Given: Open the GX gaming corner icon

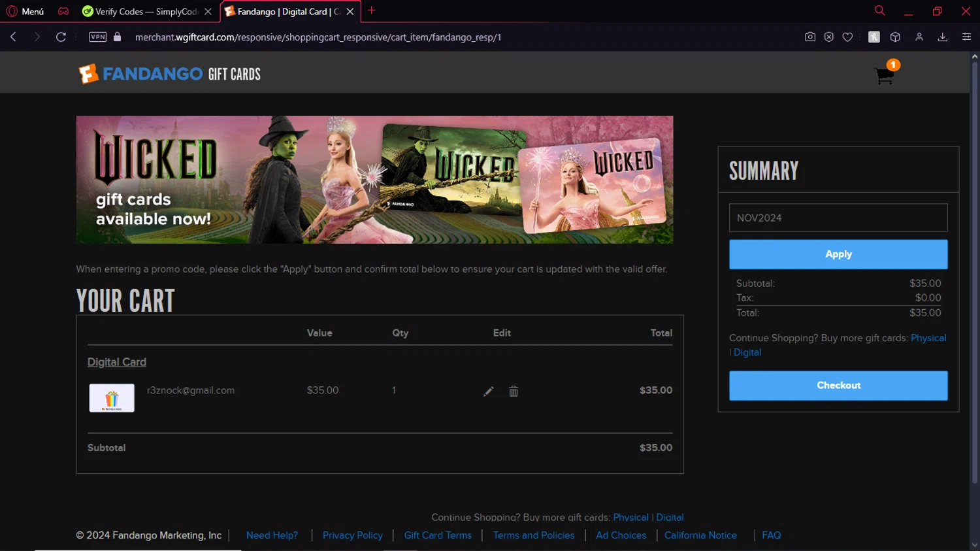Looking at the screenshot, I should point(63,11).
